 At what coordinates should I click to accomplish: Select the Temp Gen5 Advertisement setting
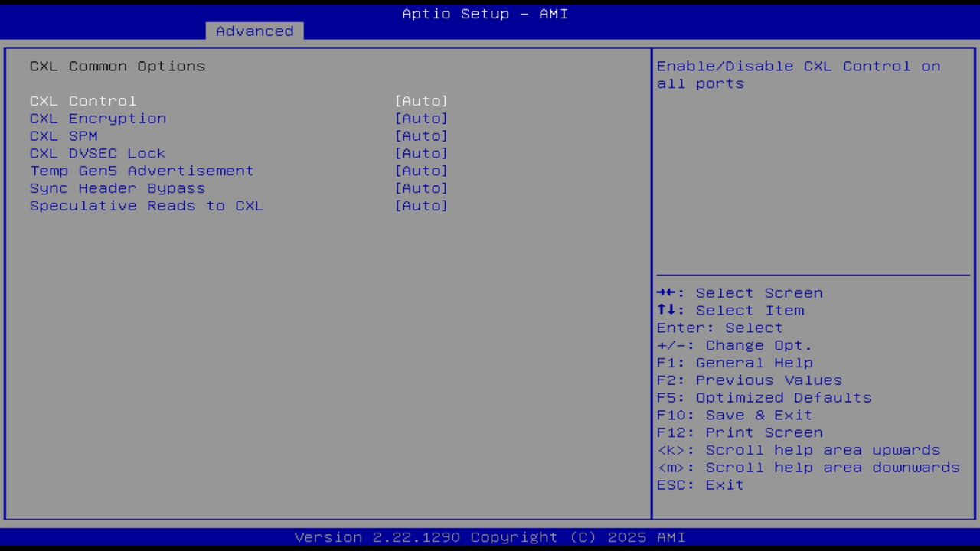click(141, 170)
